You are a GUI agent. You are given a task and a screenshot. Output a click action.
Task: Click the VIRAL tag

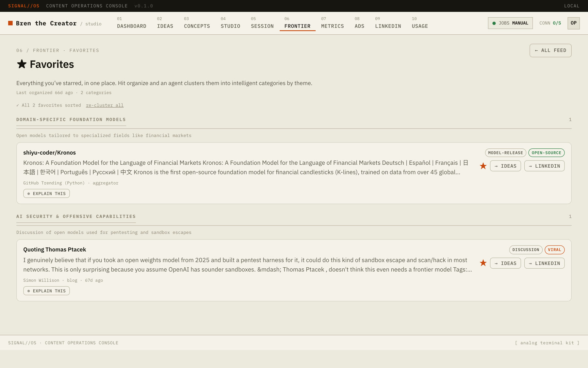(554, 250)
